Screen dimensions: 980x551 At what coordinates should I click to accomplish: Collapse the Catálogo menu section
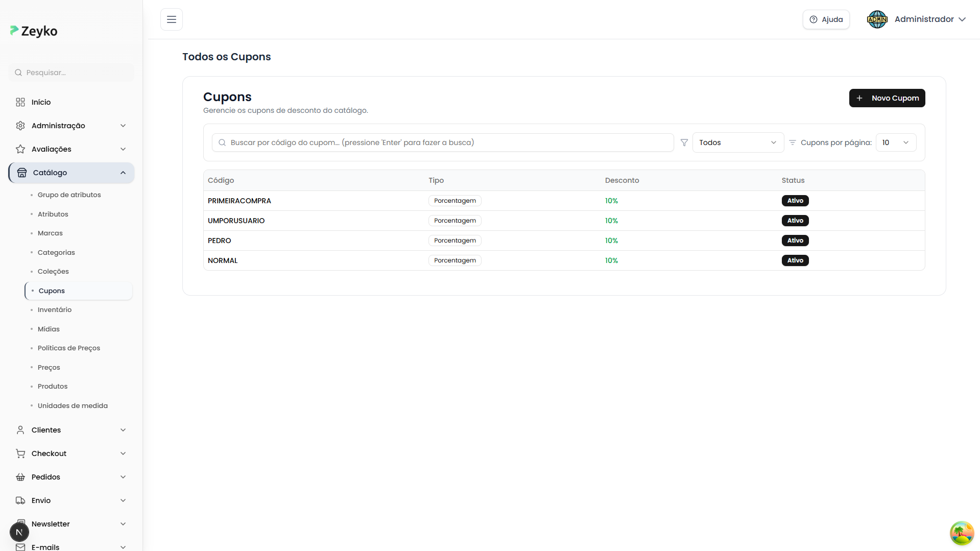123,173
